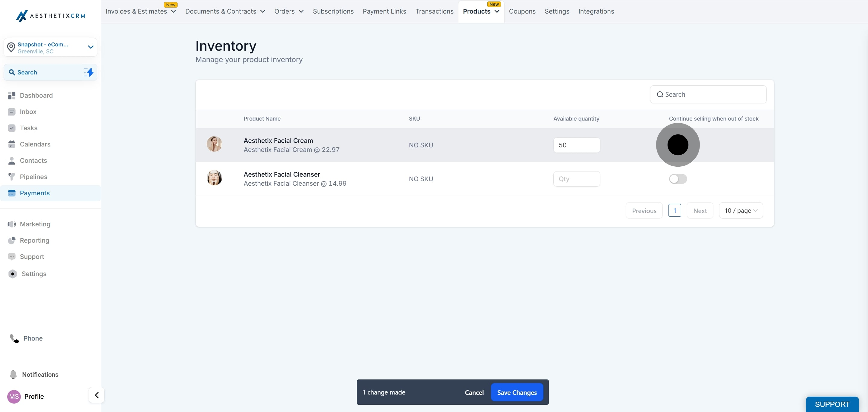The height and width of the screenshot is (412, 868).
Task: Click the Facial Cream quantity field showing 50
Action: 577,145
